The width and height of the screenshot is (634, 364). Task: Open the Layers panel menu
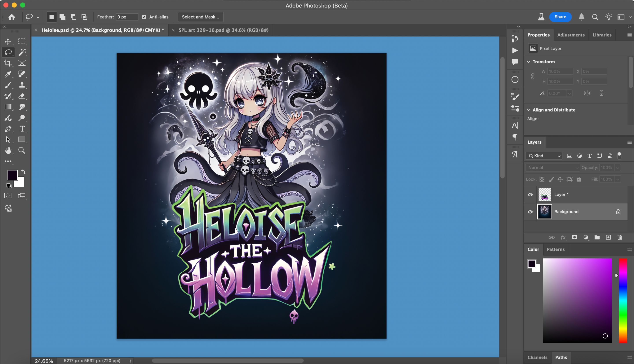point(630,142)
